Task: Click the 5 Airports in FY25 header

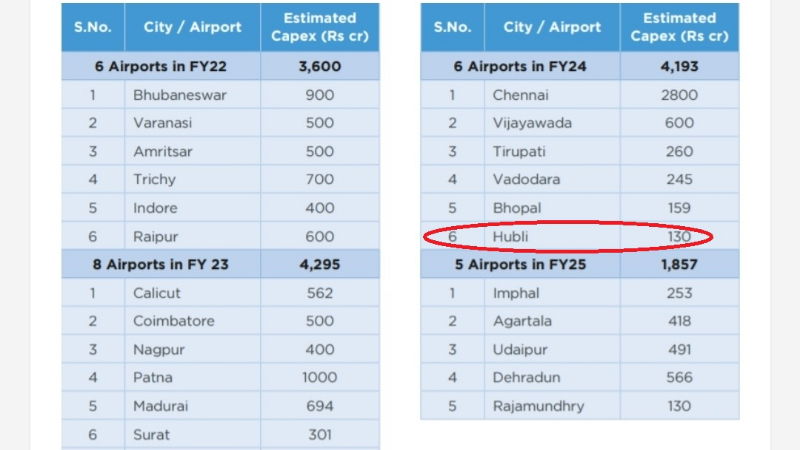Action: click(520, 264)
